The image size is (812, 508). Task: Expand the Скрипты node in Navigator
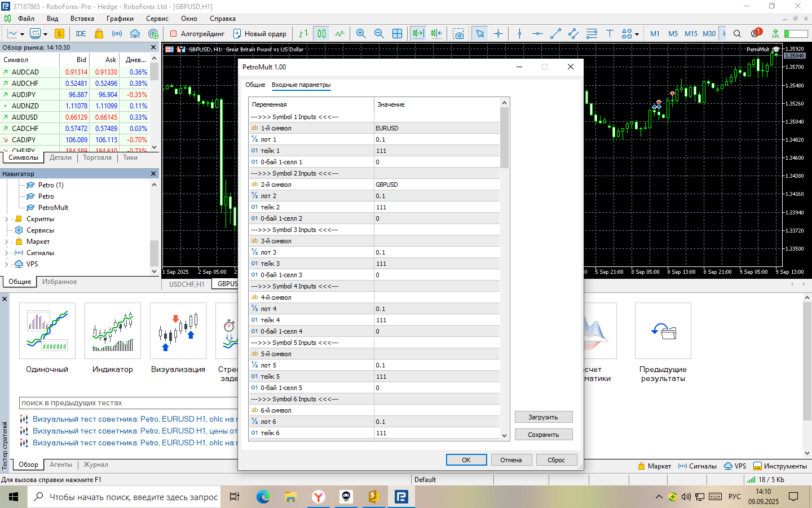7,219
